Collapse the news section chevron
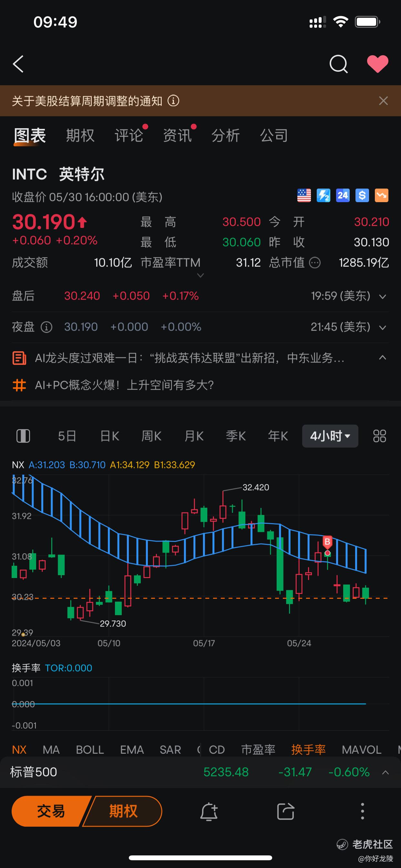The height and width of the screenshot is (868, 401). click(383, 357)
